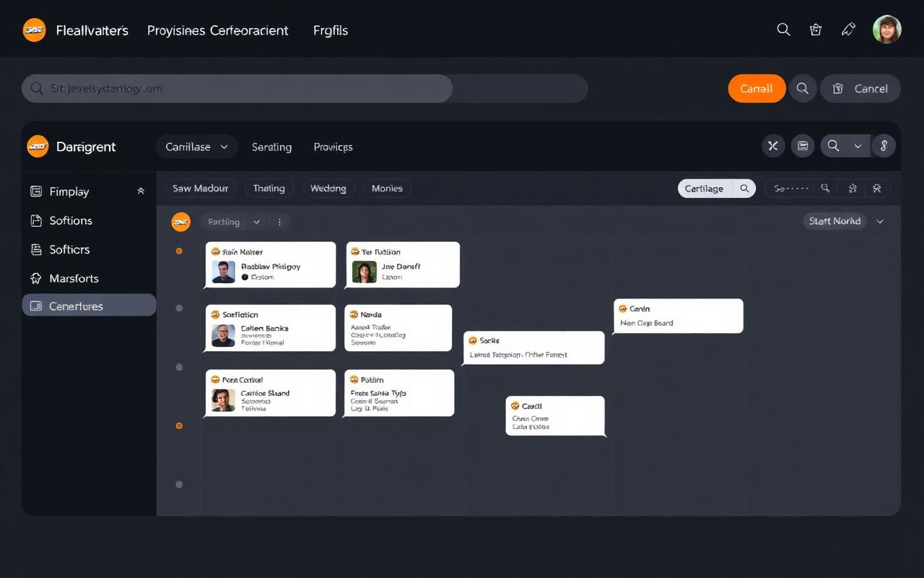
Task: Click the Se----- field in the filter toolbar
Action: tap(790, 189)
